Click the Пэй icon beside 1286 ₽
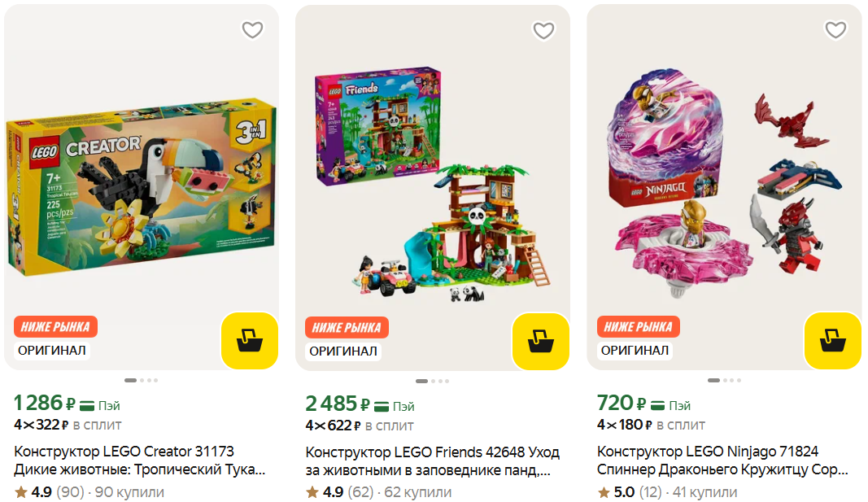Image resolution: width=868 pixels, height=502 pixels. click(x=87, y=406)
